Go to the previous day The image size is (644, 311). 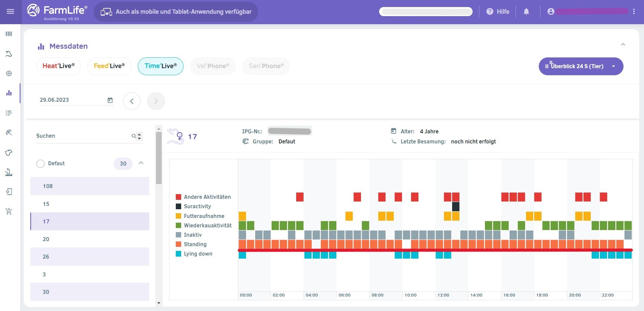(132, 101)
